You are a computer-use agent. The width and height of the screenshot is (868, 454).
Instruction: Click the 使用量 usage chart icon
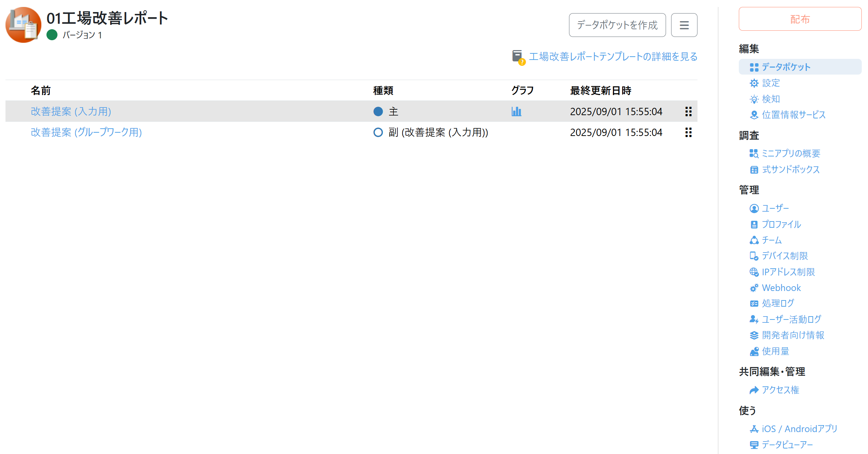point(754,351)
